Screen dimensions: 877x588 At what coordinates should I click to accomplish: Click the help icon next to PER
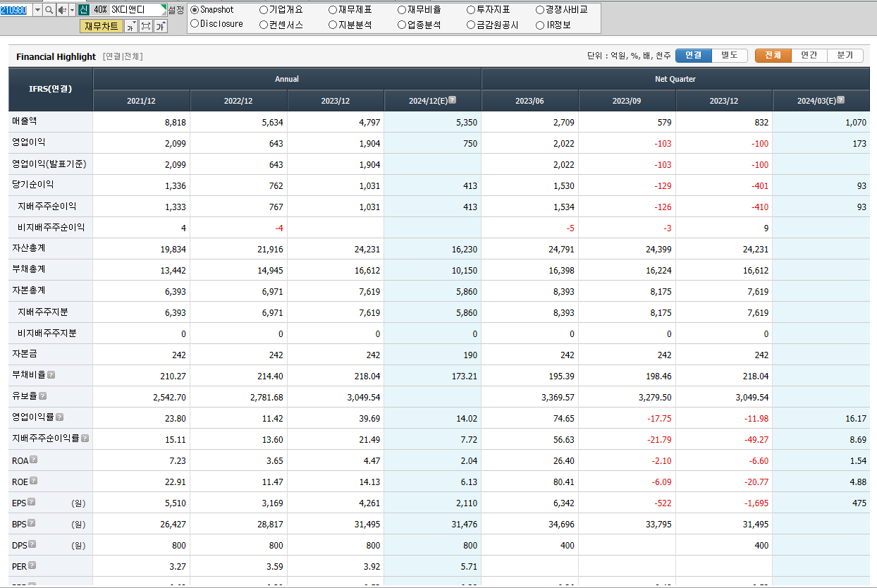pyautogui.click(x=32, y=565)
